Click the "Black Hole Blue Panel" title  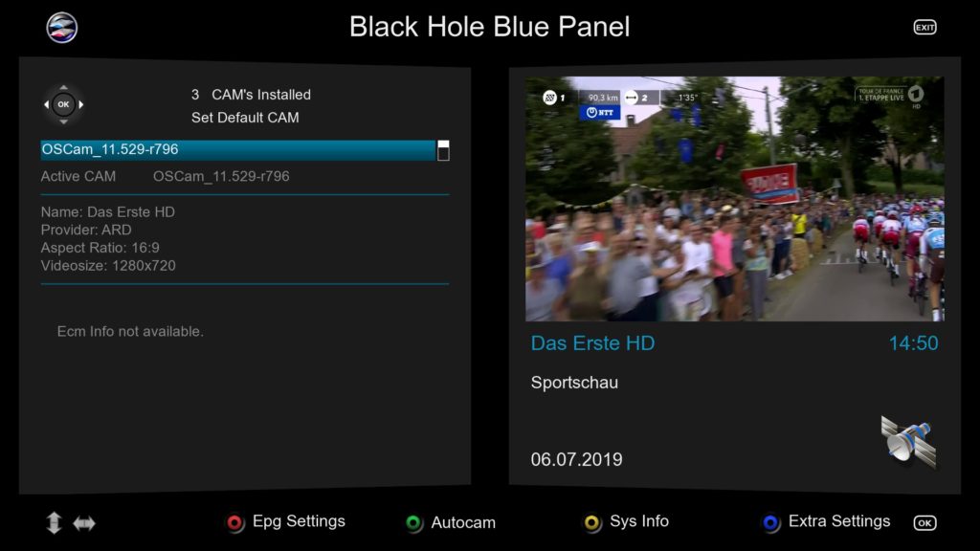tap(489, 27)
